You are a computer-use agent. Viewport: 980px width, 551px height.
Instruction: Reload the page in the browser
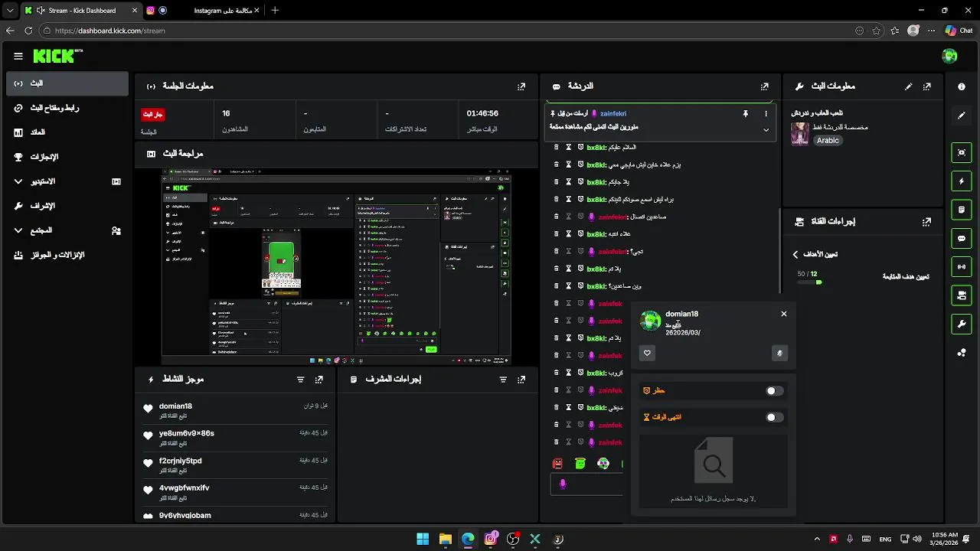[x=28, y=31]
